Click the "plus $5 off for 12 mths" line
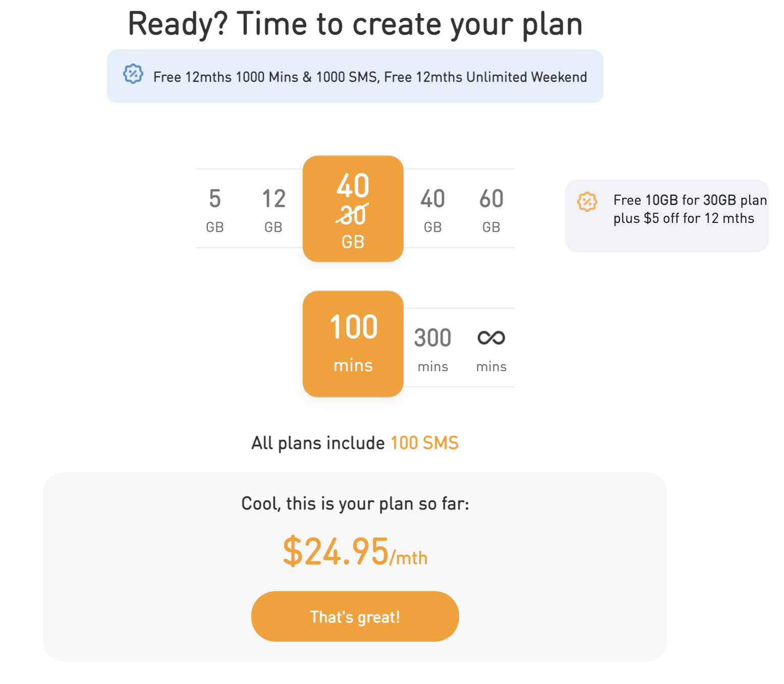Viewport: 784px width, 684px height. (x=684, y=218)
